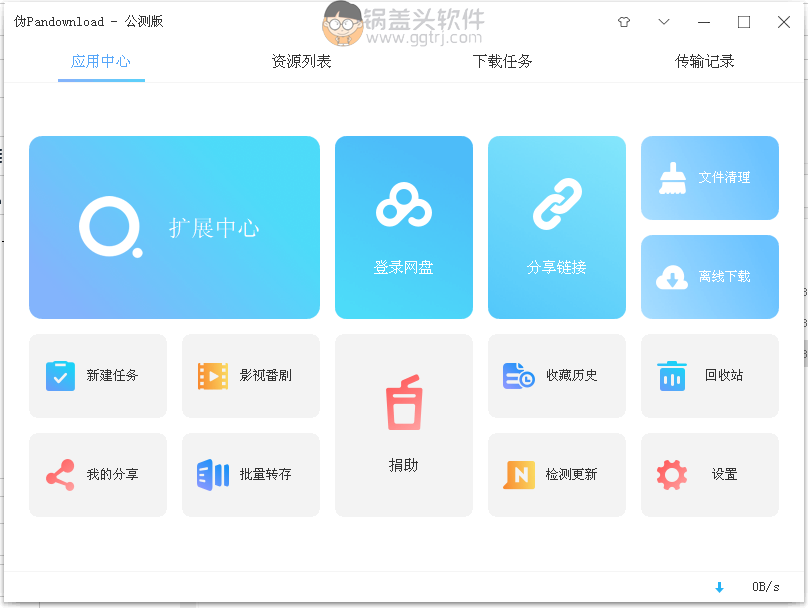Viewport: 808px width, 608px height.
Task: Click the trash bin icon for 回收站
Action: point(672,376)
